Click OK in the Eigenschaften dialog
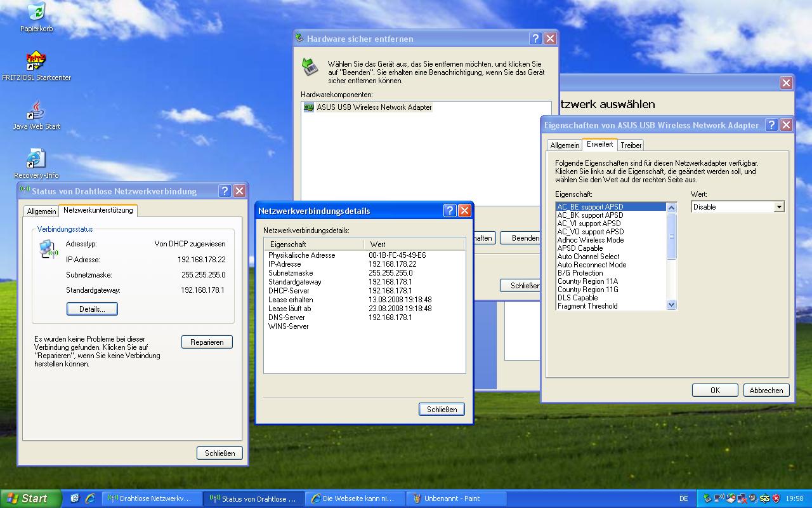 click(715, 391)
